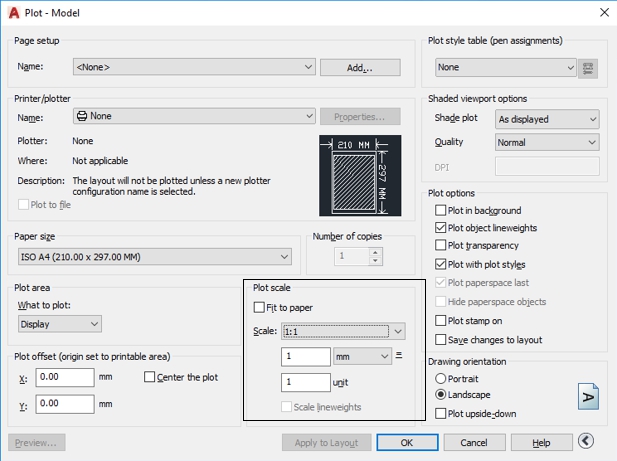617x461 pixels.
Task: Click the landscape orientation preview icon
Action: coord(588,397)
